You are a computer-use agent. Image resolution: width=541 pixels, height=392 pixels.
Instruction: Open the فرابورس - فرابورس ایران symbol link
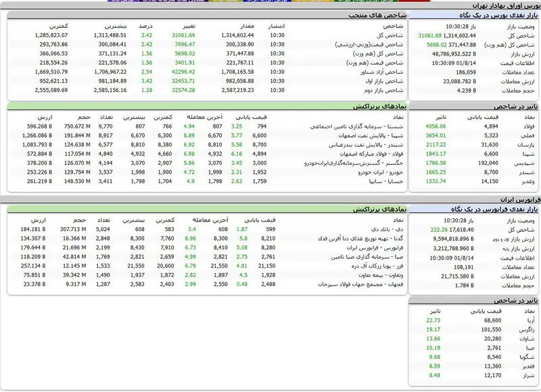coord(375,248)
